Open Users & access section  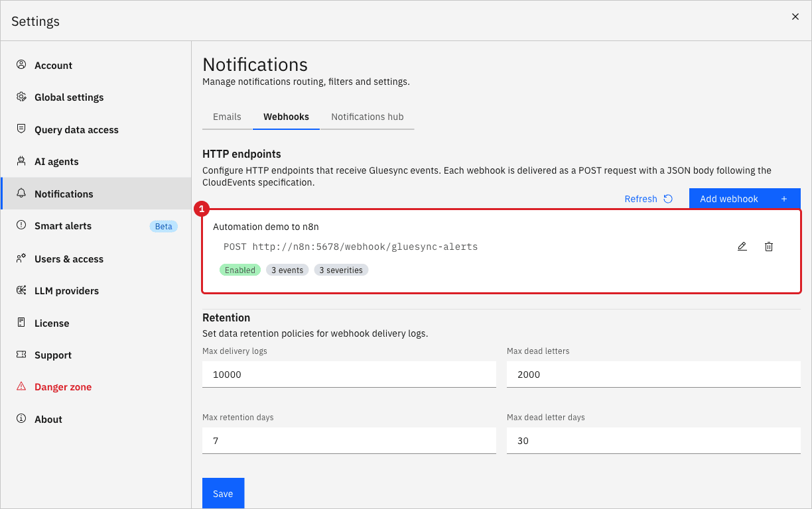96,258
